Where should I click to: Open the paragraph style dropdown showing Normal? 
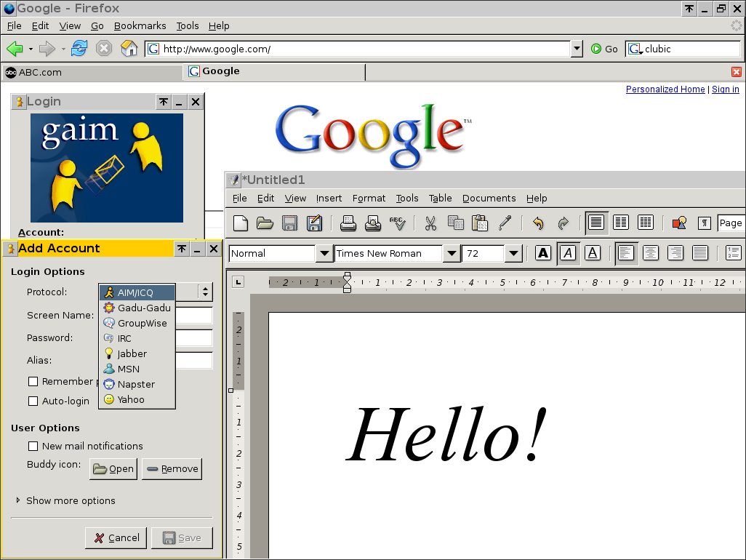pos(324,254)
